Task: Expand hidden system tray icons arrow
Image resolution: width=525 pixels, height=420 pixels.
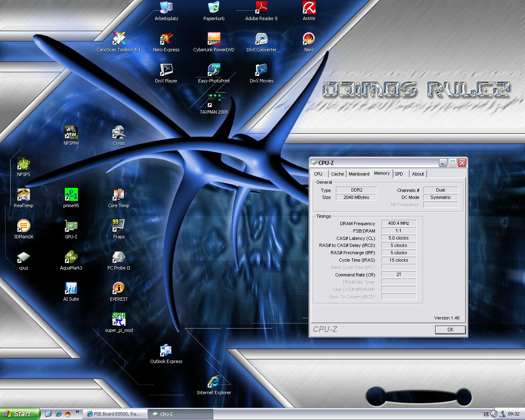Action: (494, 414)
